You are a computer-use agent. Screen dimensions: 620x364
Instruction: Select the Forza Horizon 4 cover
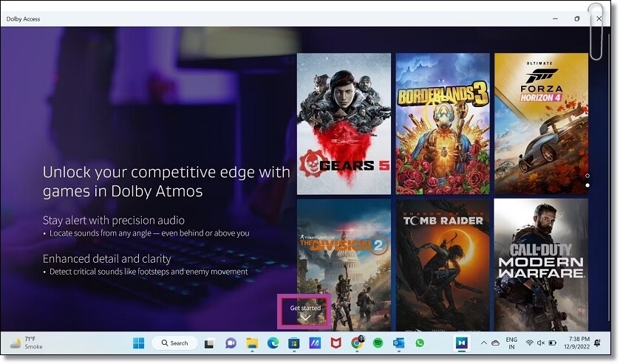point(541,124)
